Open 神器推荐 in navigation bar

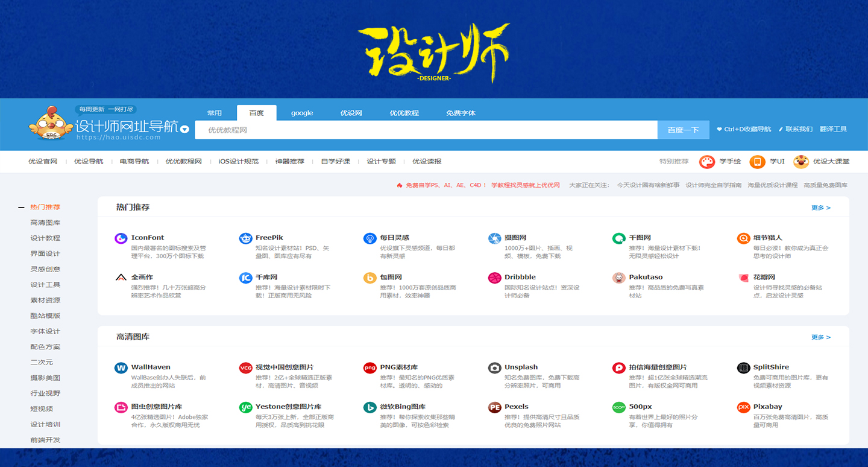coord(290,162)
